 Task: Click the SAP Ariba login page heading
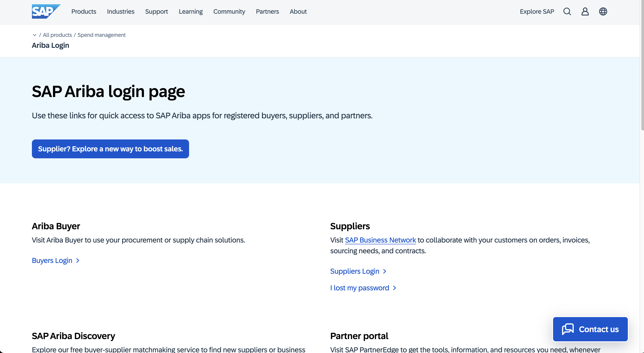pos(108,91)
